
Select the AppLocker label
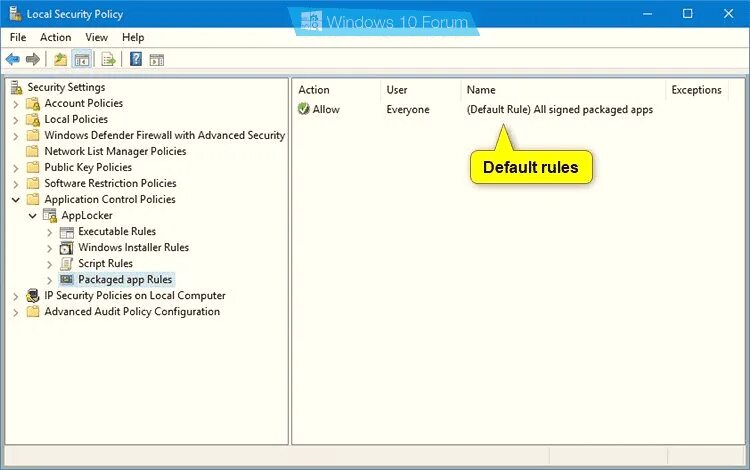[x=87, y=216]
